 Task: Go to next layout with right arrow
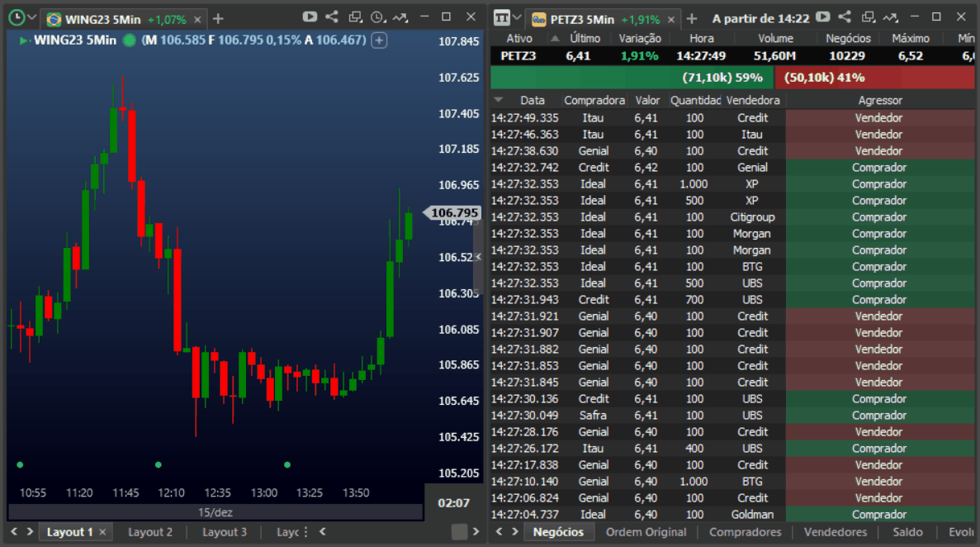[30, 531]
